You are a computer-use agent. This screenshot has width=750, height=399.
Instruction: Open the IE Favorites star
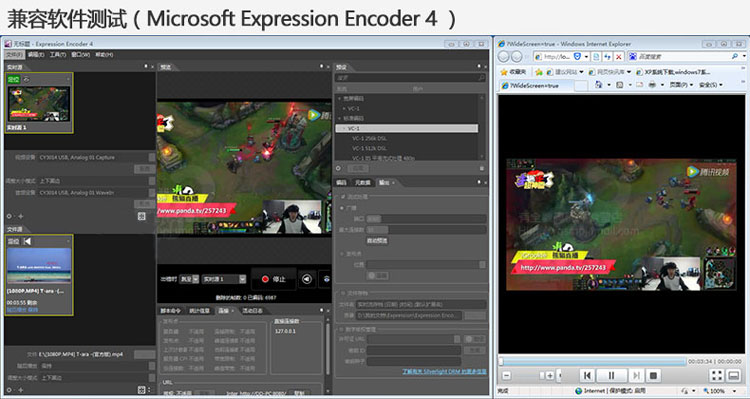tap(503, 72)
